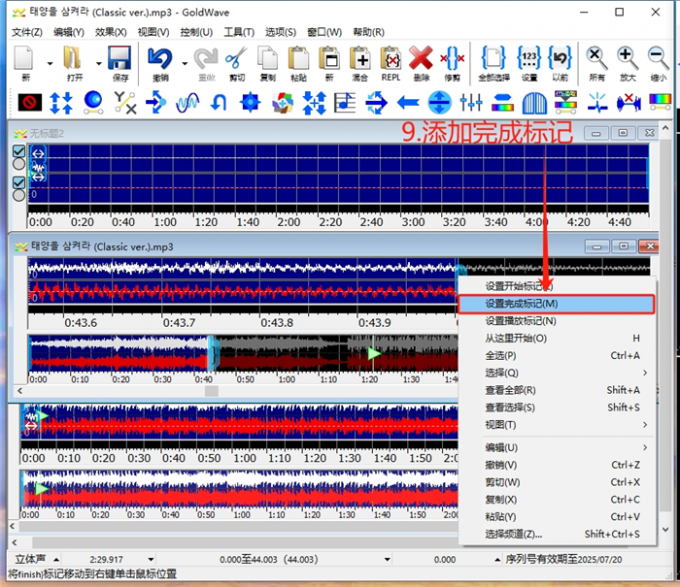This screenshot has height=587, width=680.
Task: Click the scroll thumb under the mp3 overview
Action: 212,391
